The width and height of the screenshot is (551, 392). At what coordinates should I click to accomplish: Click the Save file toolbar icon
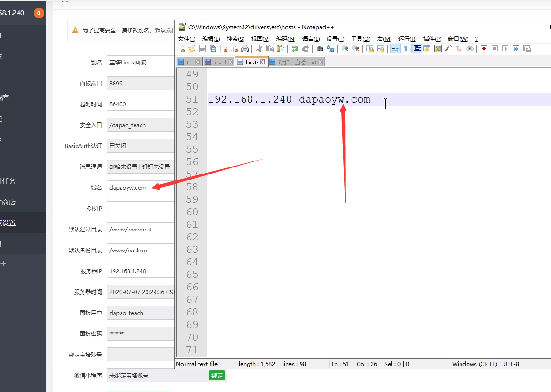pyautogui.click(x=202, y=49)
